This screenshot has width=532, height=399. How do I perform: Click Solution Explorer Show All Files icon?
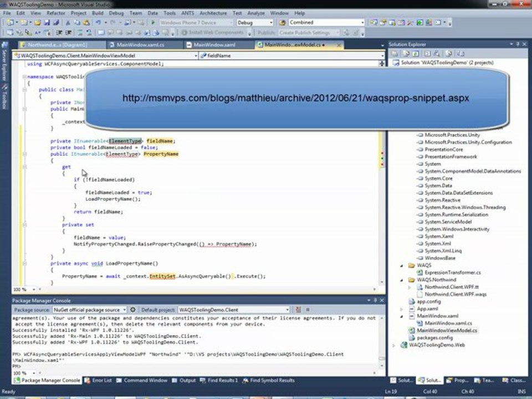click(406, 54)
